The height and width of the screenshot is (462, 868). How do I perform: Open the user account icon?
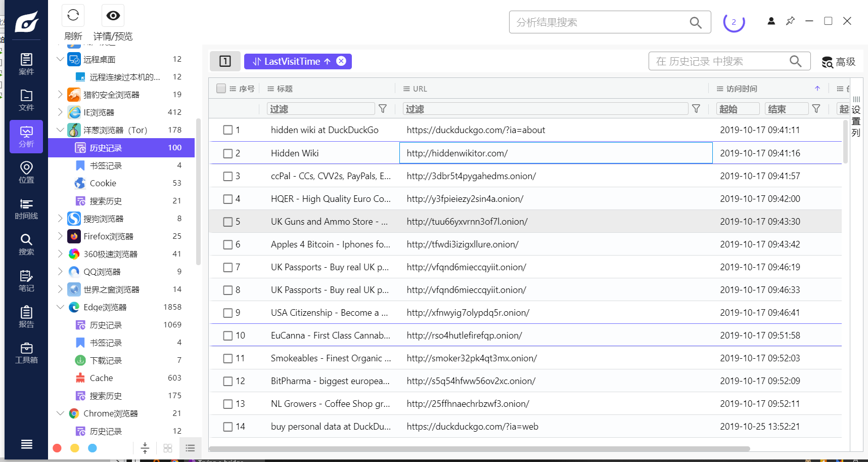(771, 21)
